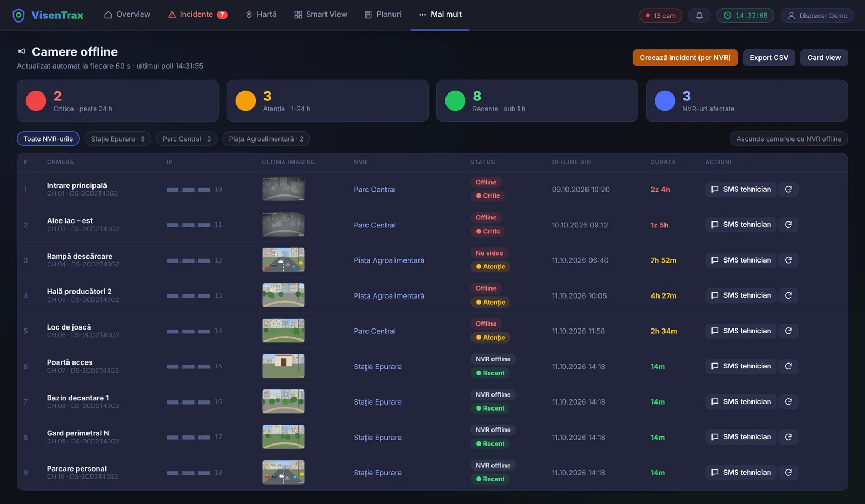Open Piața Agroalimentară link for Rampă descărcare
865x504 pixels.
coord(389,260)
